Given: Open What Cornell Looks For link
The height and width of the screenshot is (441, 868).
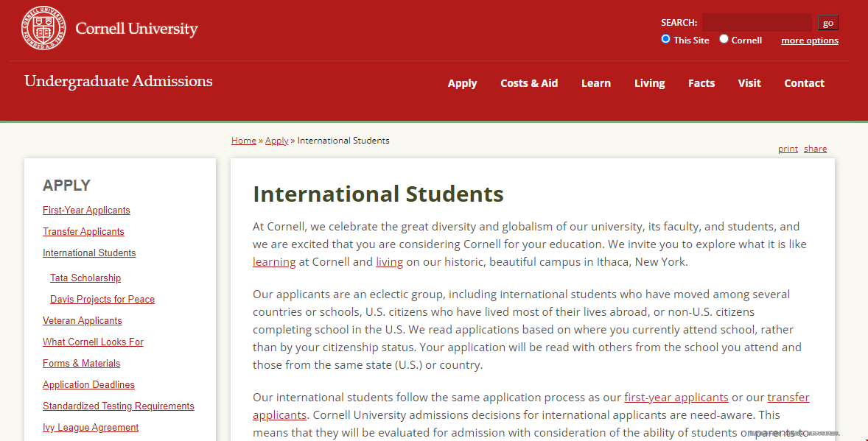Looking at the screenshot, I should point(93,342).
